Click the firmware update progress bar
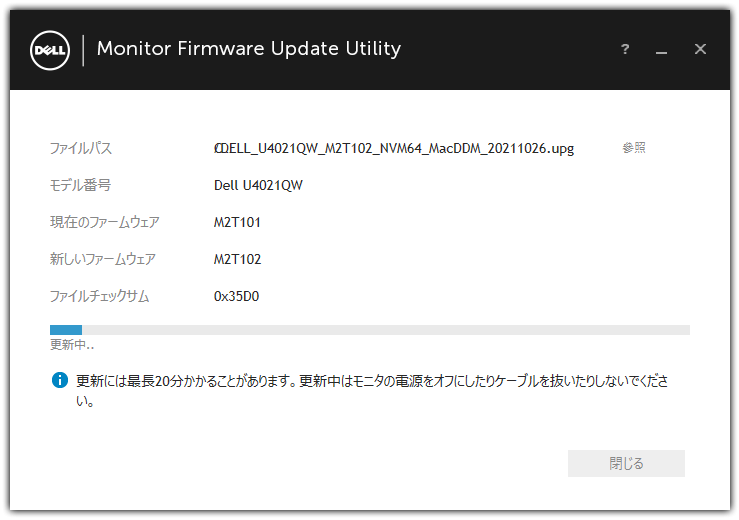This screenshot has height=520, width=739. coord(370,330)
